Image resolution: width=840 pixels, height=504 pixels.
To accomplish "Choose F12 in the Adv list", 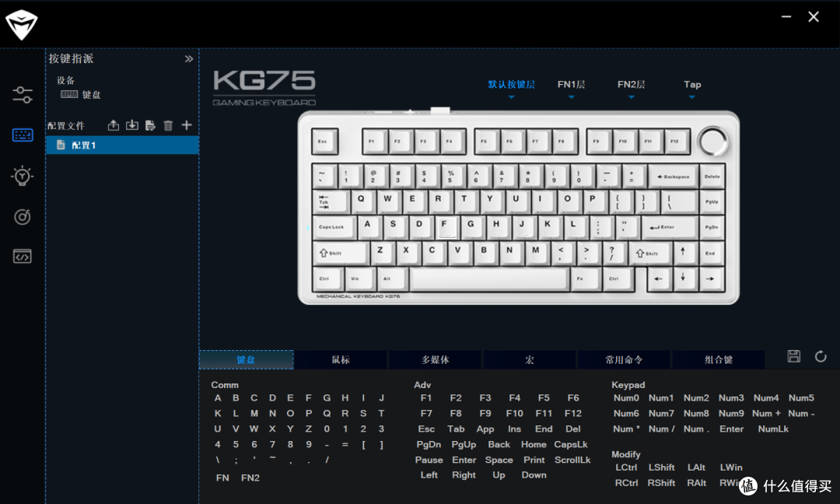I will (x=572, y=414).
